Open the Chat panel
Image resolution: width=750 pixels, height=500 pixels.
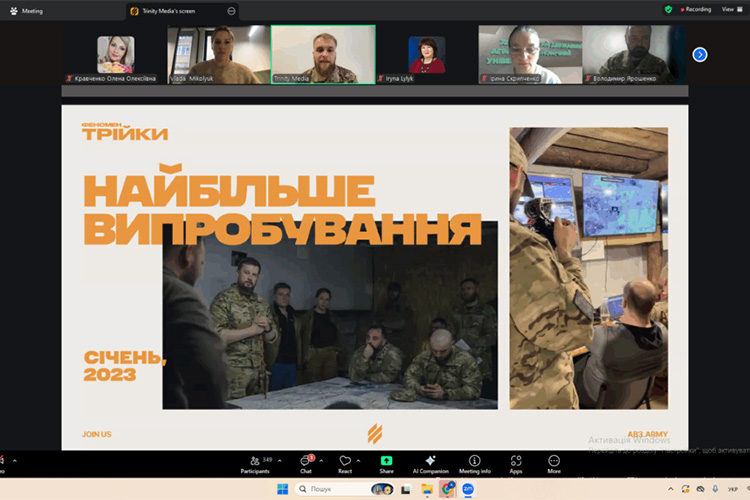(x=306, y=462)
